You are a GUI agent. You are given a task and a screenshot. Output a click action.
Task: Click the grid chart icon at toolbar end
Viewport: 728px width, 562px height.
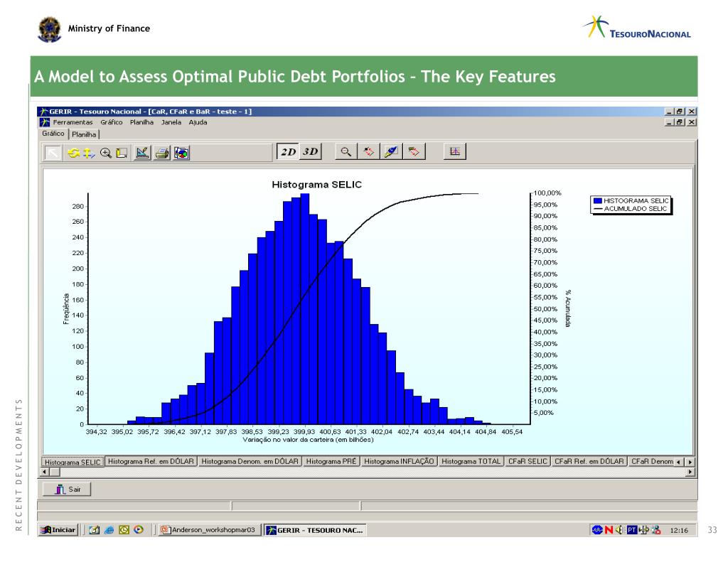click(x=454, y=151)
